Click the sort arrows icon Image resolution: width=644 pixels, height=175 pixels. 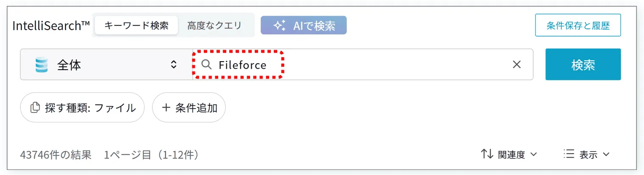tap(487, 154)
